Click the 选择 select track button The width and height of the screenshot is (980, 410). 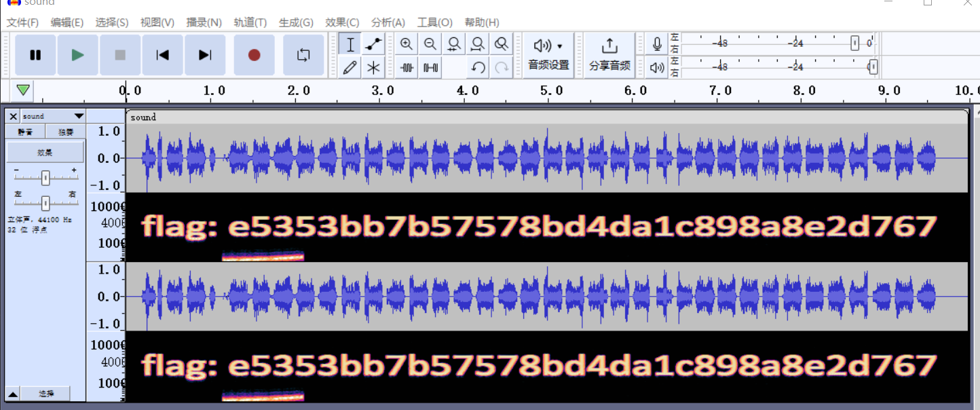(46, 394)
